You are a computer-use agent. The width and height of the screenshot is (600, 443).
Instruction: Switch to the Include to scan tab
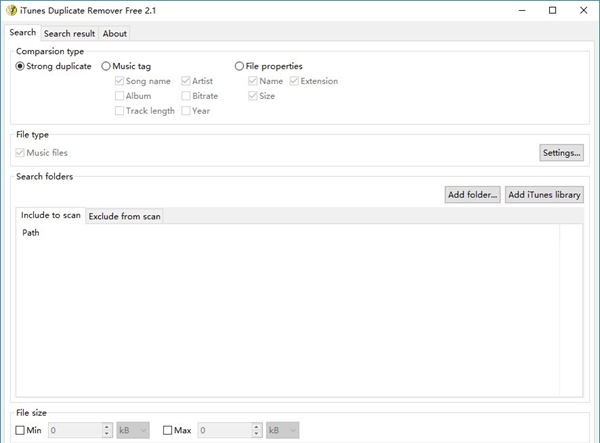pos(51,215)
